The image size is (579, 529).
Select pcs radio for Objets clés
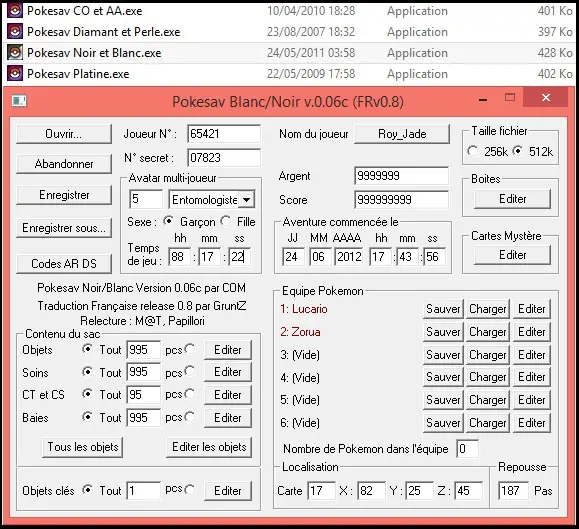point(190,490)
